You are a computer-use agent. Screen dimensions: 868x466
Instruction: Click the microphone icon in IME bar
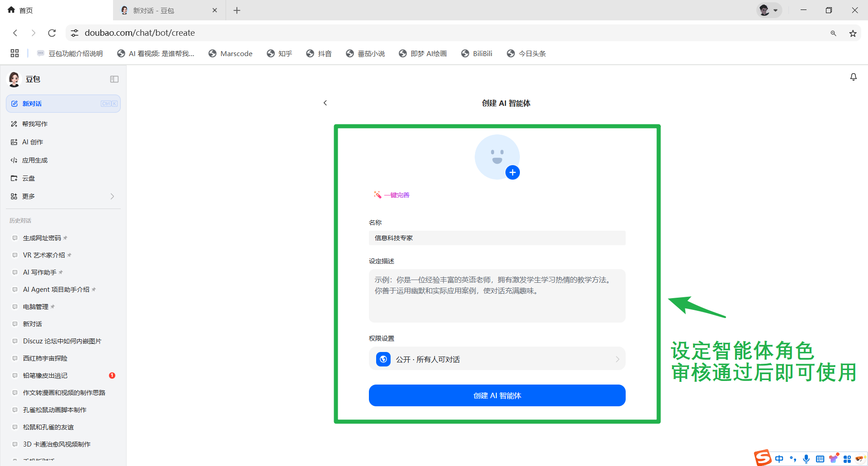(806, 459)
